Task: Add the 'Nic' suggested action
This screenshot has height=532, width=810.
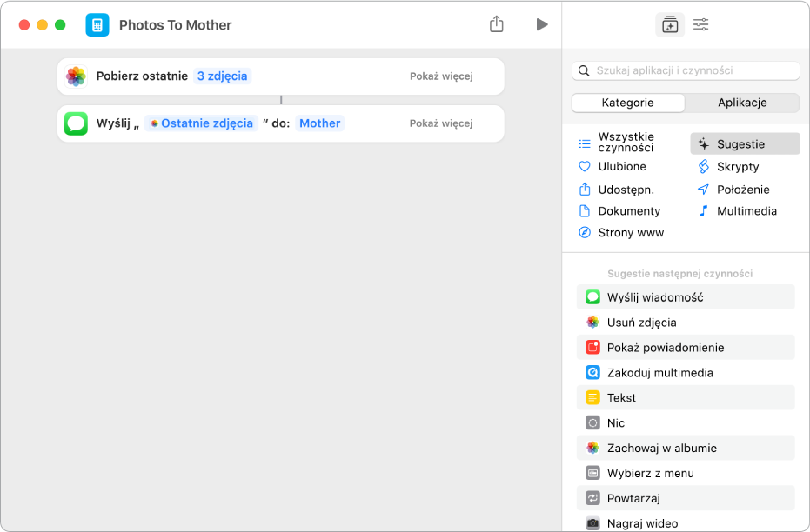Action: [686, 423]
